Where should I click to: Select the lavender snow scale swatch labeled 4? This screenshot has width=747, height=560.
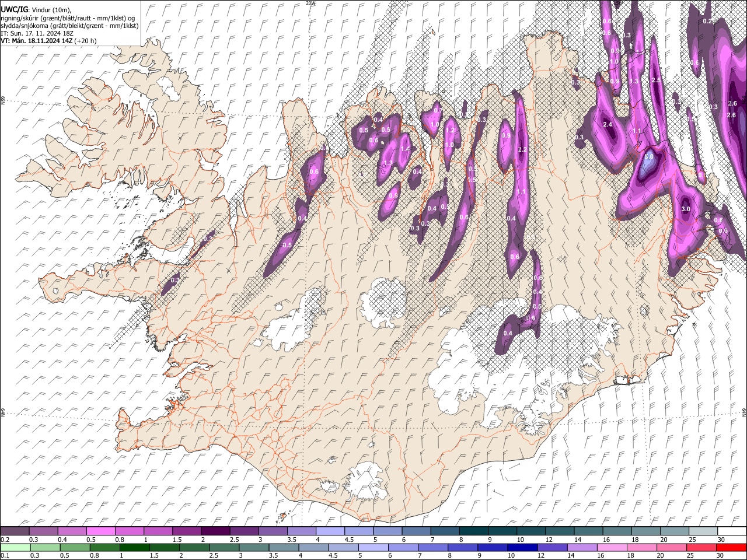click(x=330, y=531)
